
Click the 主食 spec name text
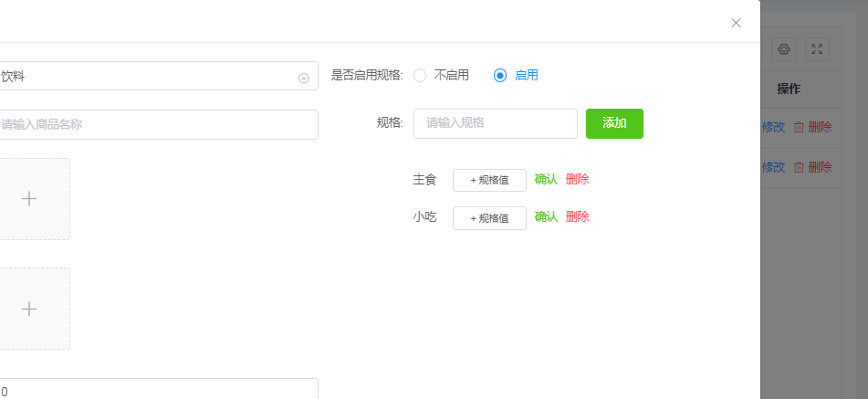coord(424,180)
